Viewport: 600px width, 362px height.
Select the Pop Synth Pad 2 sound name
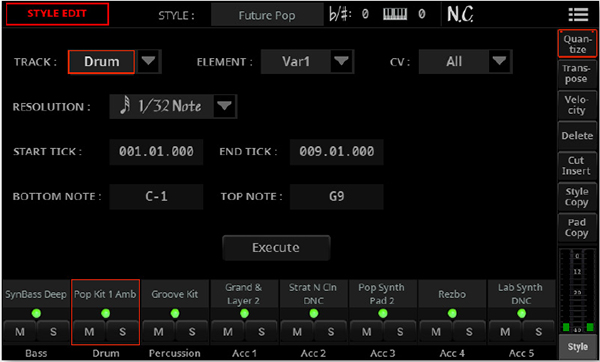pyautogui.click(x=383, y=294)
